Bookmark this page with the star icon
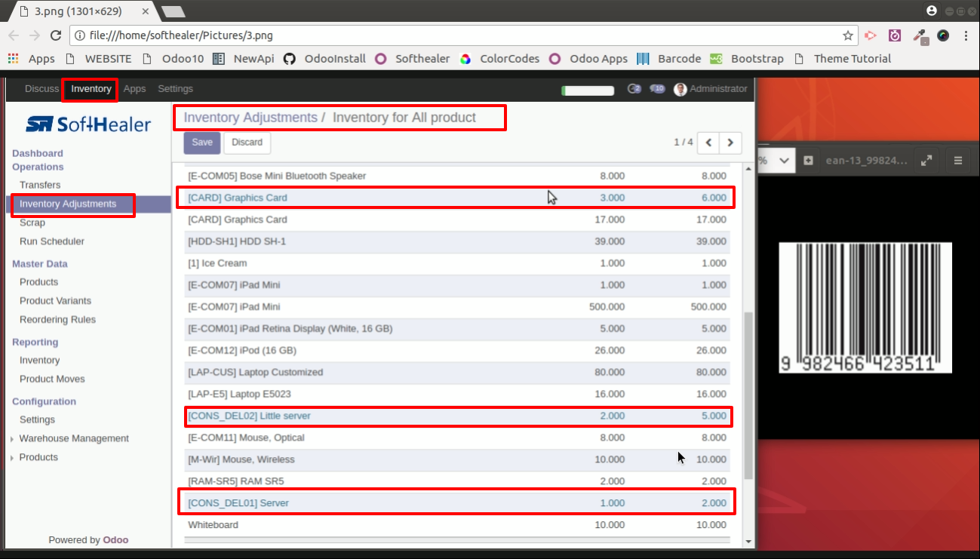Viewport: 980px width, 559px height. [848, 35]
